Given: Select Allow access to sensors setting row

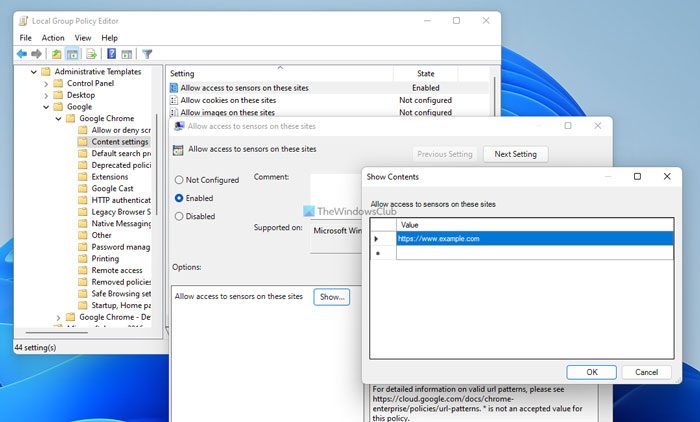Looking at the screenshot, I should coord(329,88).
